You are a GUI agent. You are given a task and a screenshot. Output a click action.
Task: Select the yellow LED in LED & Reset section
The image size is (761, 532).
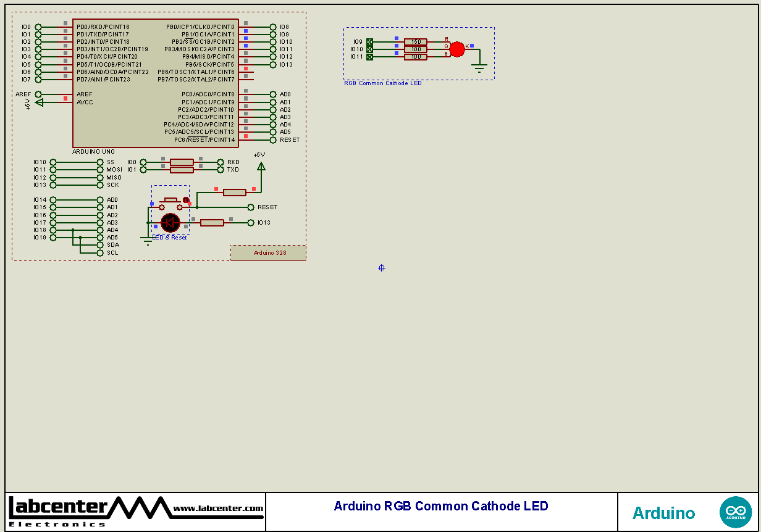tap(170, 221)
